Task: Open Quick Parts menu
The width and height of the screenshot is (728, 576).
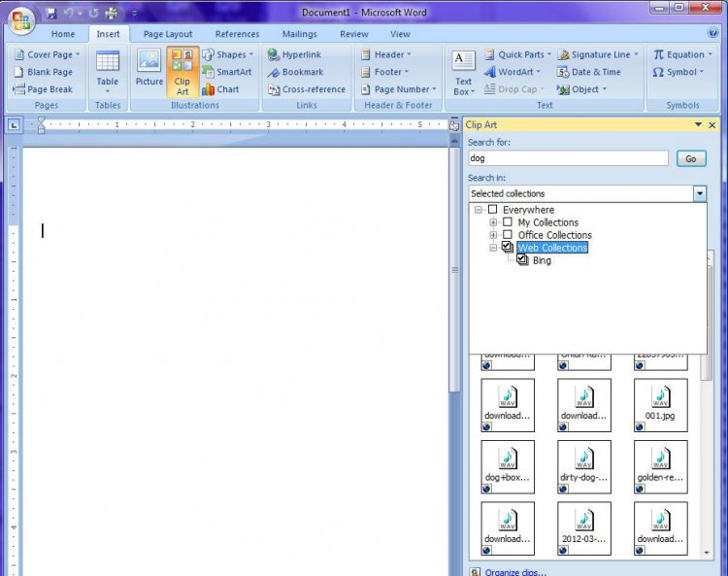Action: coord(517,54)
